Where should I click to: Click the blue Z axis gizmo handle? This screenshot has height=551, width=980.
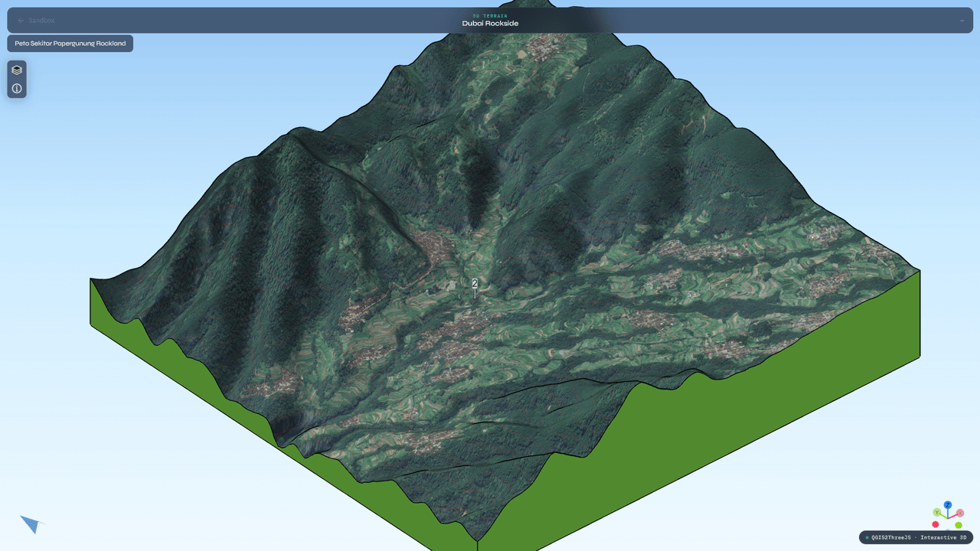point(948,505)
